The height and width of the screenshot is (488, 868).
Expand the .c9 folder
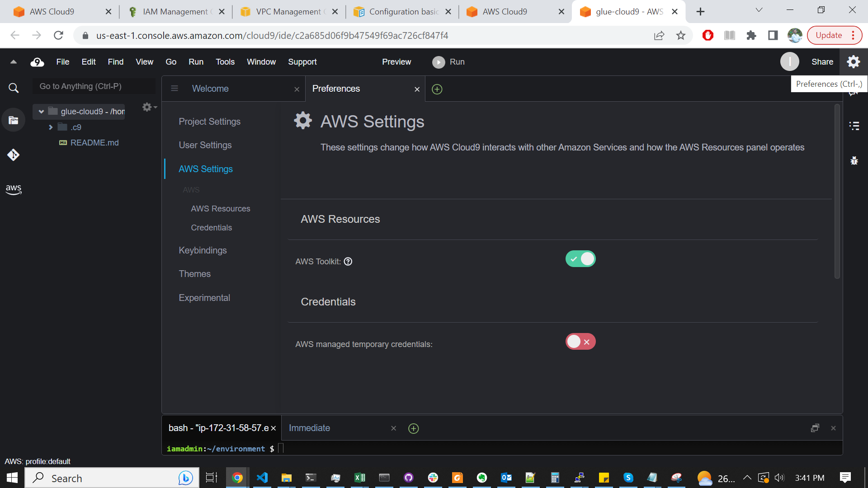pos(51,127)
